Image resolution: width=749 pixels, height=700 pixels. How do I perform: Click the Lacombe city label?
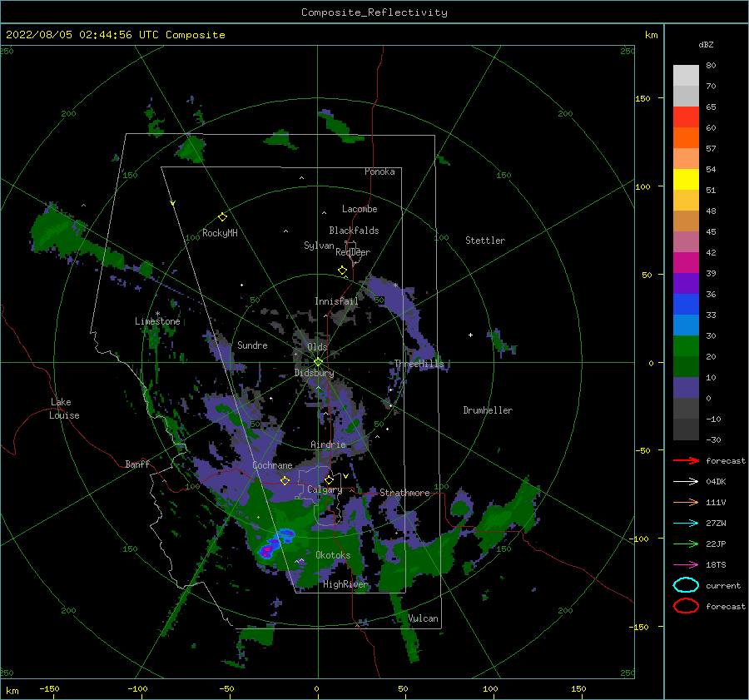(360, 209)
